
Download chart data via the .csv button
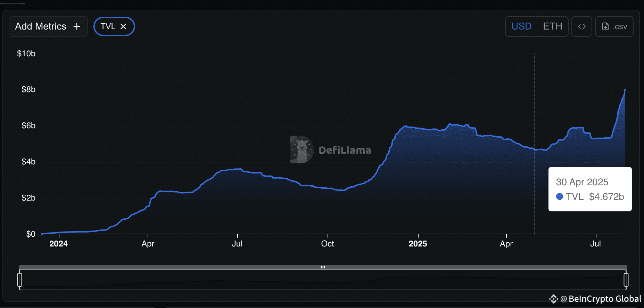click(x=614, y=26)
